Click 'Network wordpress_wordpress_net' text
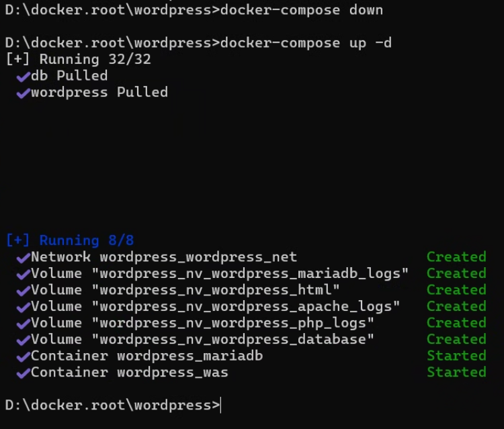 pyautogui.click(x=164, y=257)
